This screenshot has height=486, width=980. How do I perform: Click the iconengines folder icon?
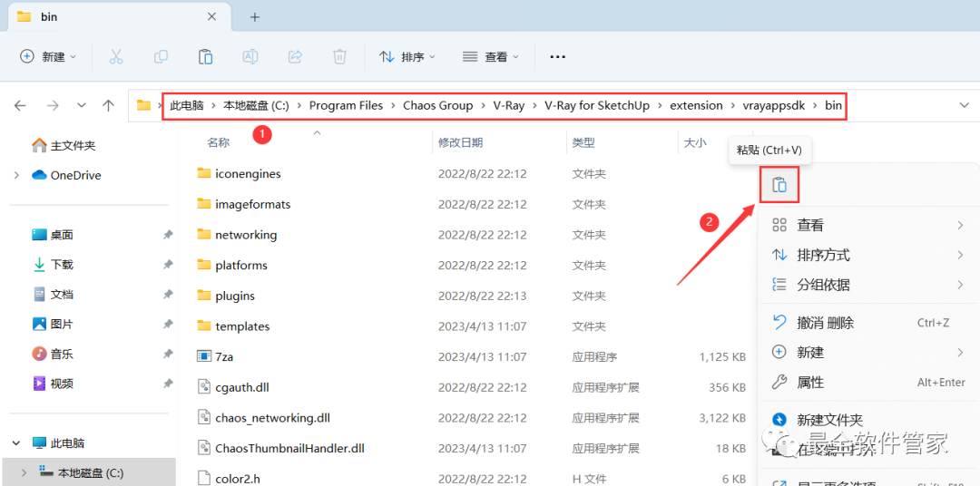[x=204, y=174]
